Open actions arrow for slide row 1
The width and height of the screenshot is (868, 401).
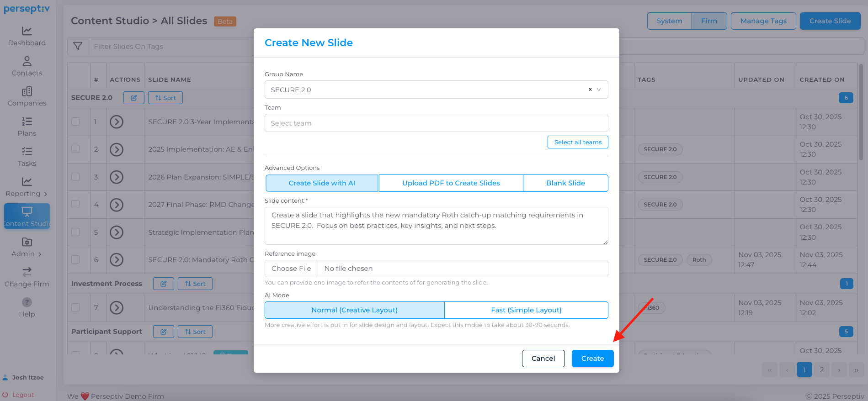pos(117,122)
